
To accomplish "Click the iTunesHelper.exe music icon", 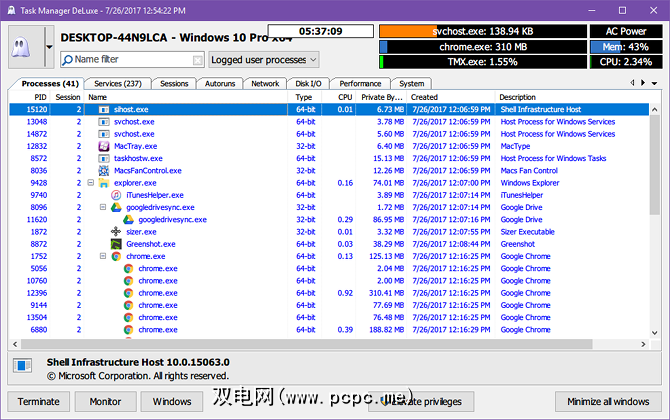I will pos(116,195).
